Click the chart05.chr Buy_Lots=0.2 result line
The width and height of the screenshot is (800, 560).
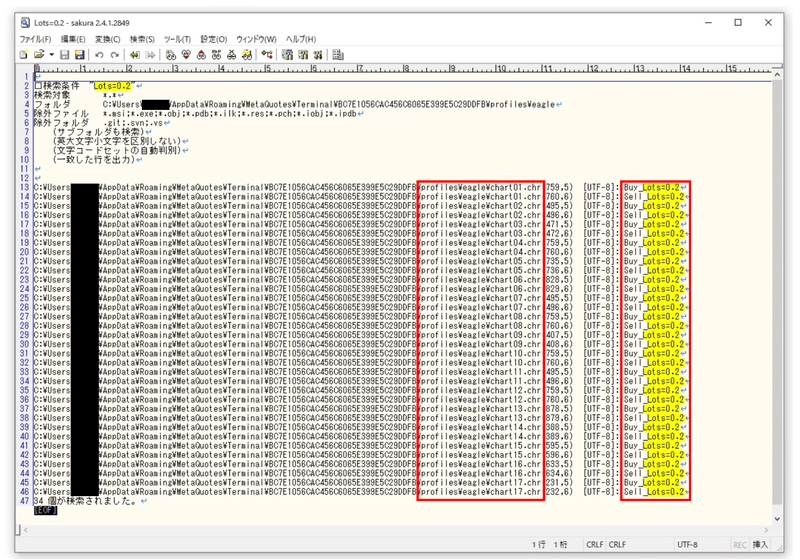361,261
